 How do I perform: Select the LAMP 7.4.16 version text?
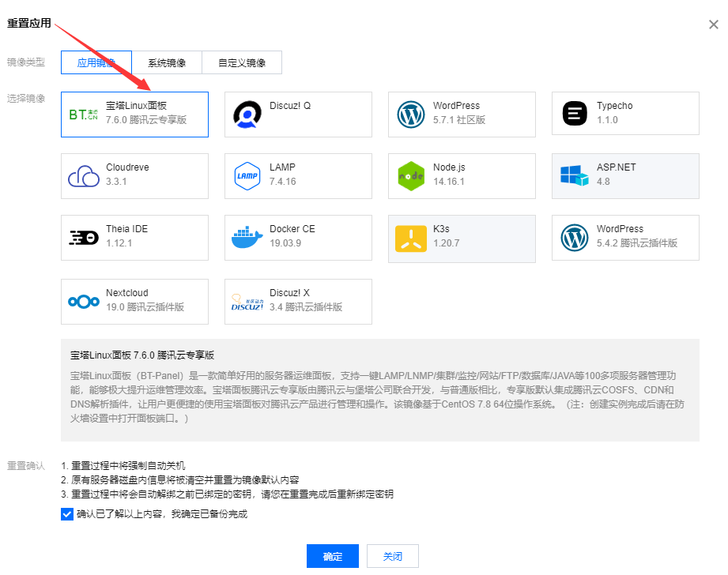pyautogui.click(x=283, y=182)
